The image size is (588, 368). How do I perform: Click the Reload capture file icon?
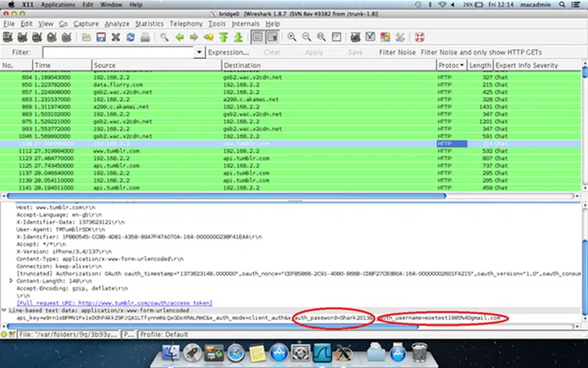click(131, 37)
